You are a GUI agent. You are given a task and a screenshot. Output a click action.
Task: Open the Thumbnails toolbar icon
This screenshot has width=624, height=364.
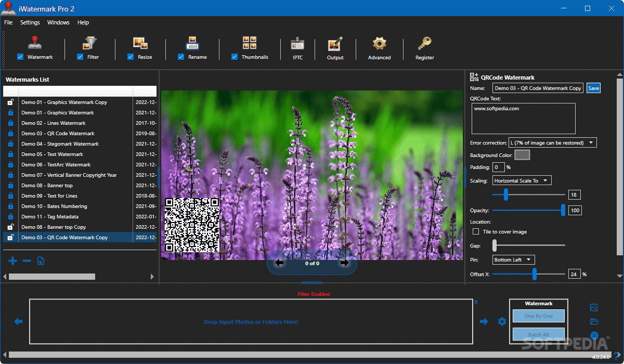coord(250,43)
